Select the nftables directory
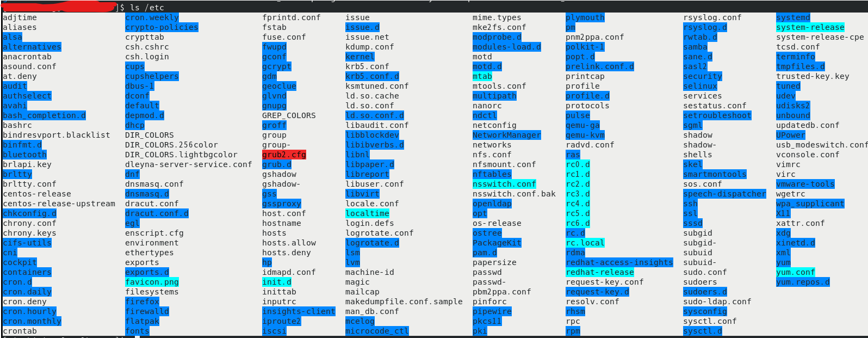The image size is (868, 338). point(492,174)
